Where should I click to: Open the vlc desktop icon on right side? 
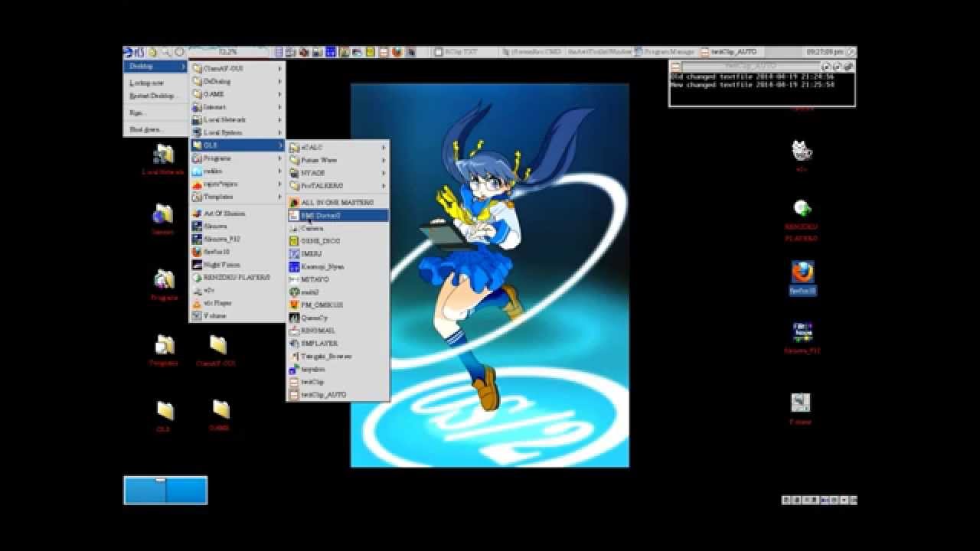tap(801, 151)
